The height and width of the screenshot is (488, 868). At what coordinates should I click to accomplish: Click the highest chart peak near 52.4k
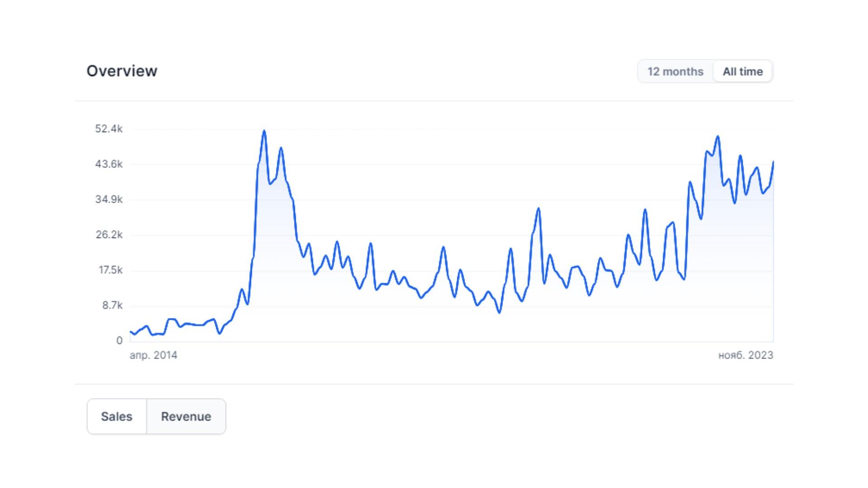tap(264, 131)
